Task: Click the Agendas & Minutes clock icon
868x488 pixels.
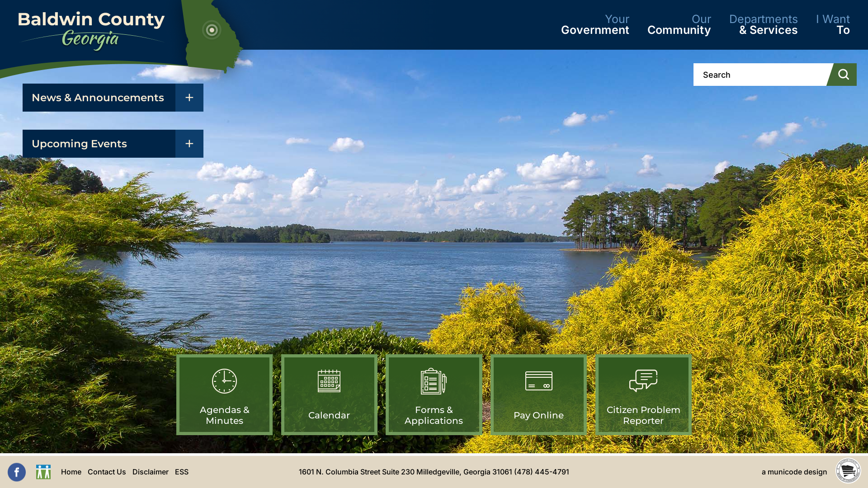Action: click(x=224, y=381)
